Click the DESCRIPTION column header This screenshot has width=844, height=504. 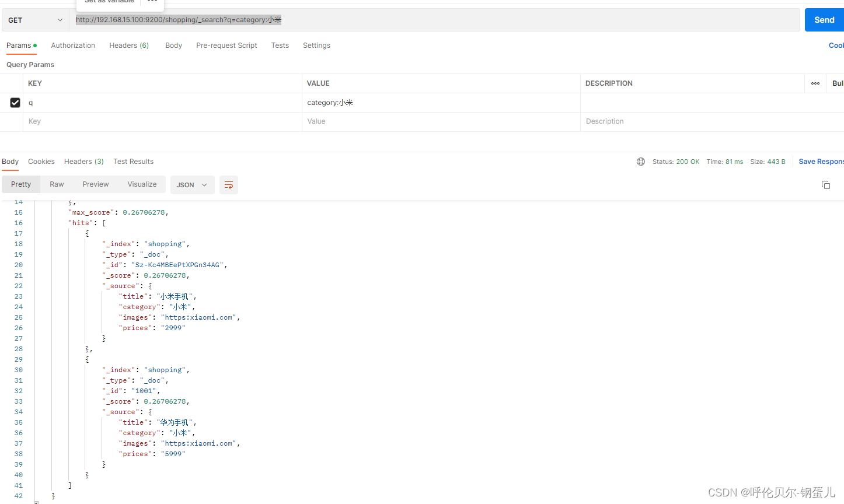[x=609, y=83]
